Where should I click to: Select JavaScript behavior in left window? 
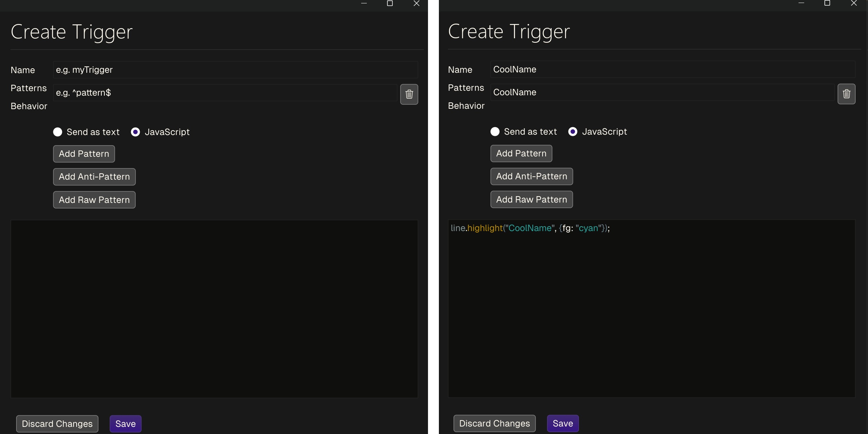click(136, 132)
